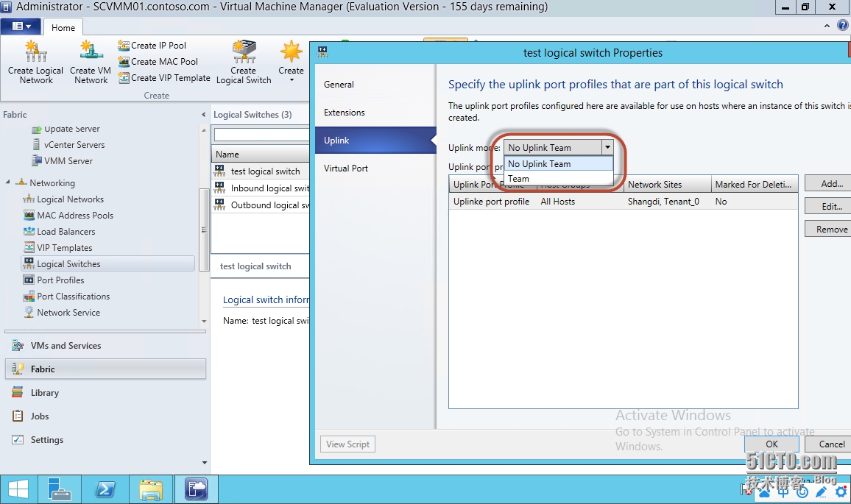Screen dimensions: 851x504
Task: Click the View Script button
Action: click(348, 444)
